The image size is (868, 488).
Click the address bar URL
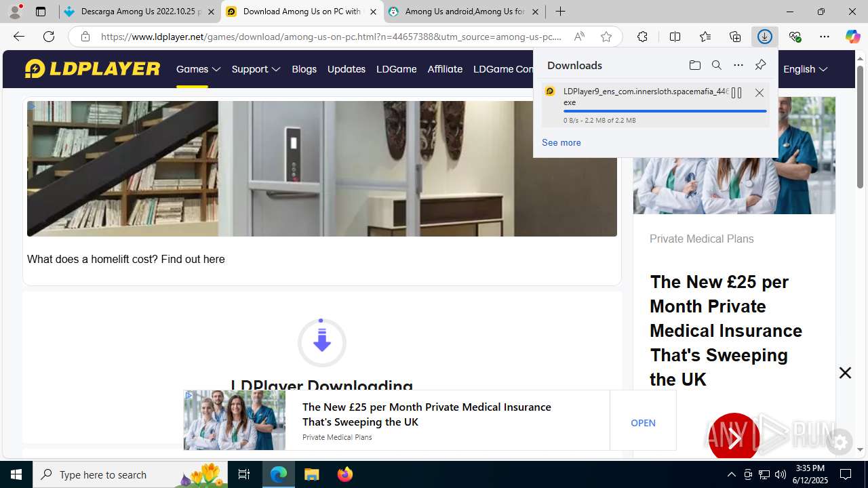point(331,37)
